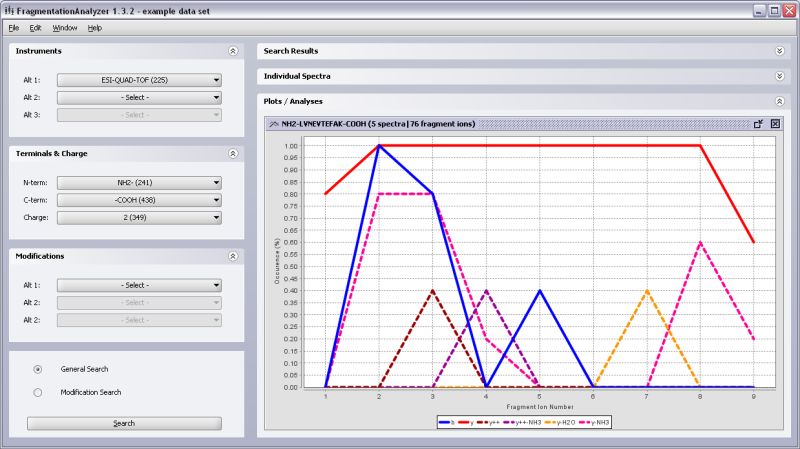This screenshot has height=449, width=800.
Task: Open the N-term NH2- (241) dropdown
Action: click(x=139, y=183)
